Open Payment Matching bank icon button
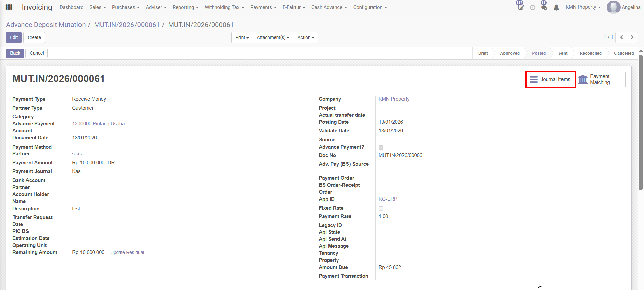The height and width of the screenshot is (290, 644). click(600, 80)
